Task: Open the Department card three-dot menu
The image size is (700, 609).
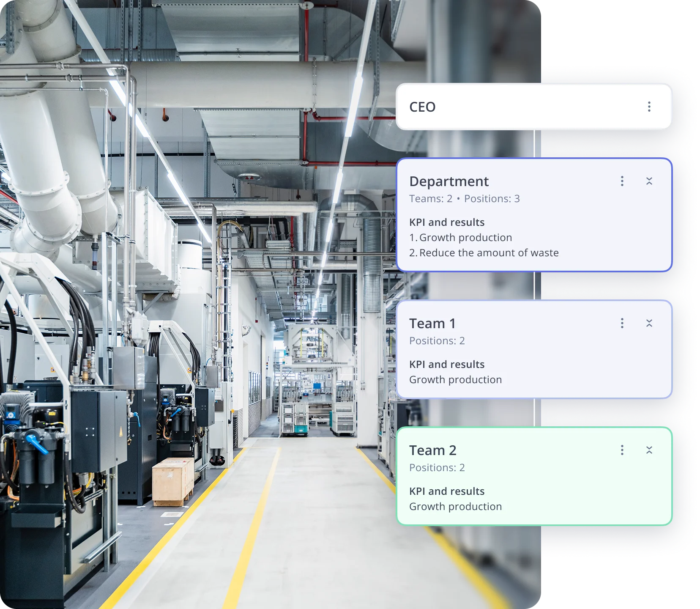Action: click(622, 181)
